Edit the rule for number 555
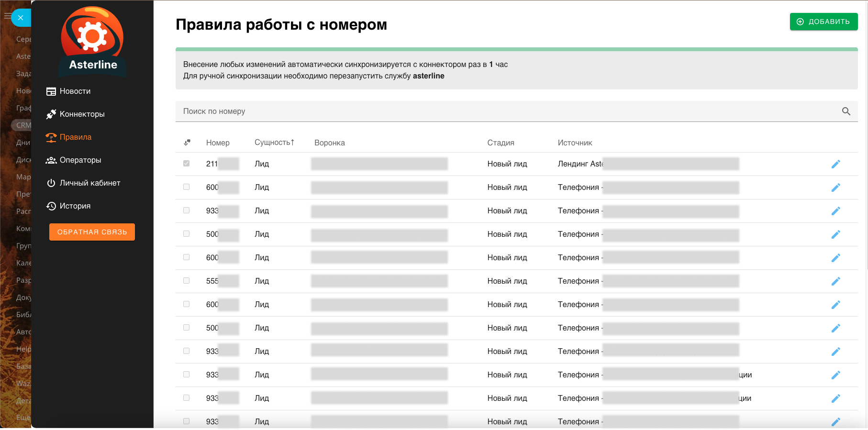This screenshot has height=430, width=868. point(835,281)
